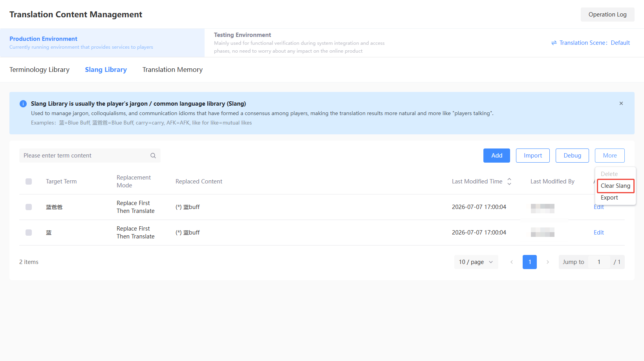
Task: Choose Clear Slang from the menu
Action: click(x=615, y=186)
